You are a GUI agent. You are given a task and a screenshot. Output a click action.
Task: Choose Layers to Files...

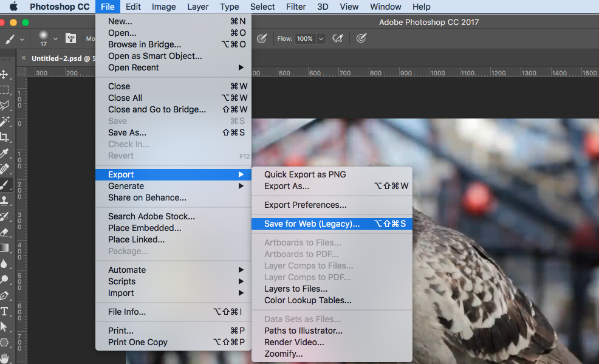pyautogui.click(x=332, y=289)
